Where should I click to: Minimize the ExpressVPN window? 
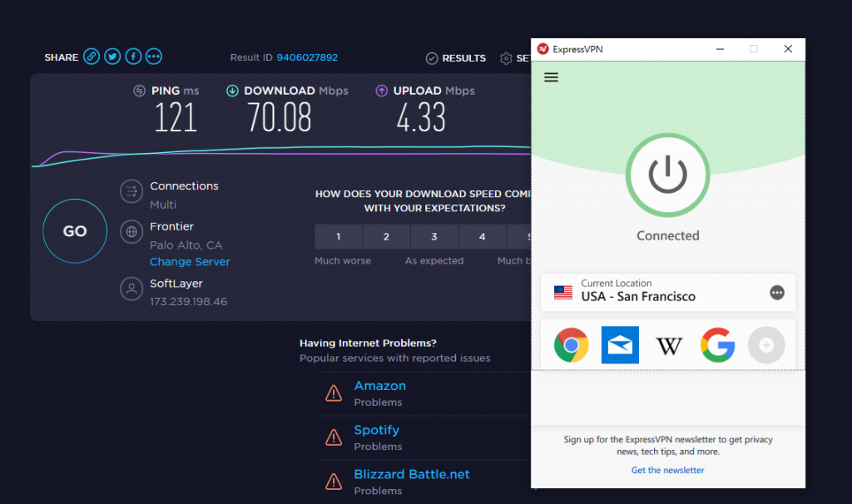pyautogui.click(x=720, y=49)
